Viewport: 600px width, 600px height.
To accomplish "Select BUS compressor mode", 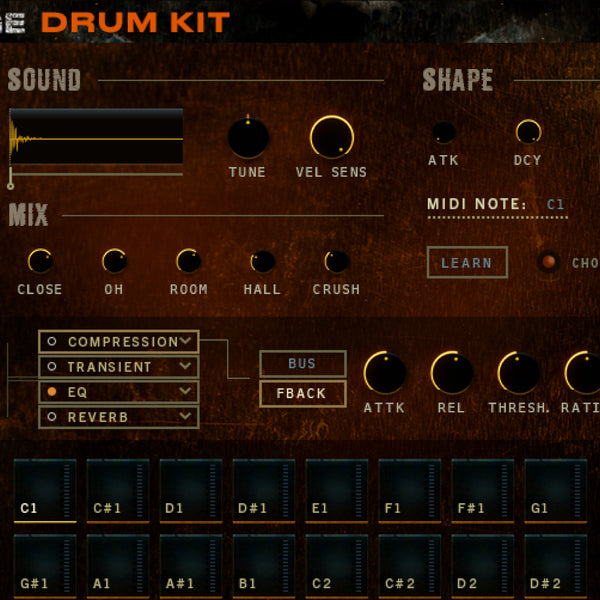I will coord(303,363).
